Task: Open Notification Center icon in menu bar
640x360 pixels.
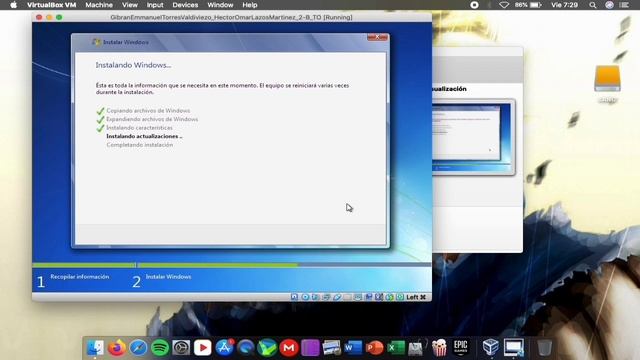Action: click(624, 5)
